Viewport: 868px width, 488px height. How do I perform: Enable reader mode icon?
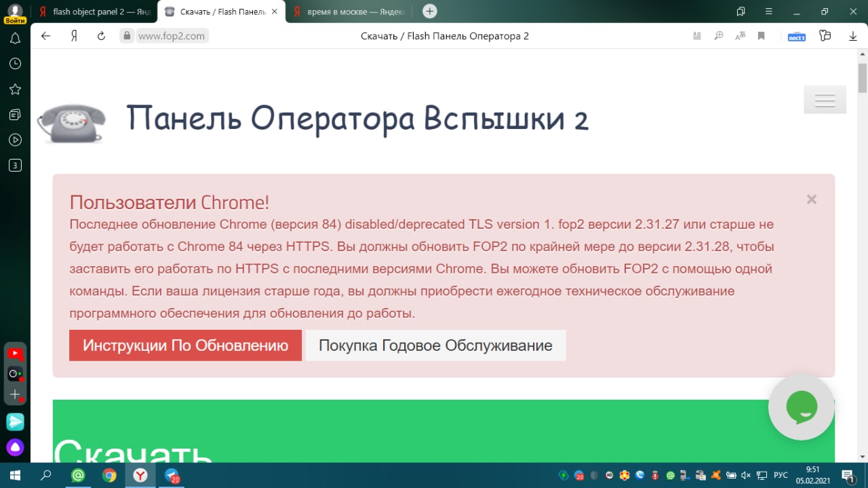pos(697,36)
